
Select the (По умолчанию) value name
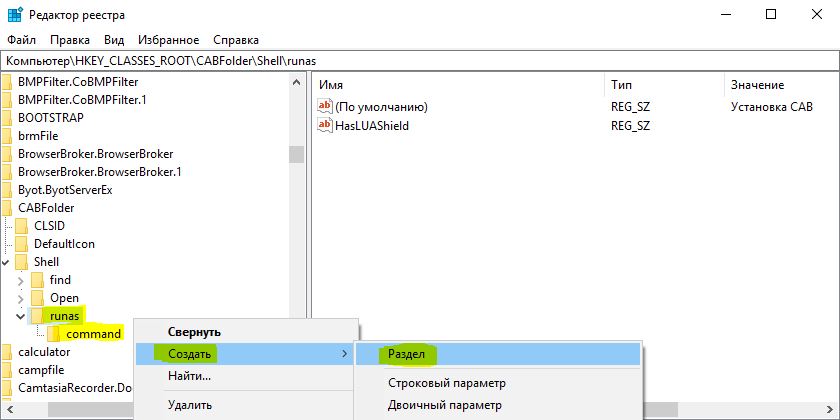[381, 107]
